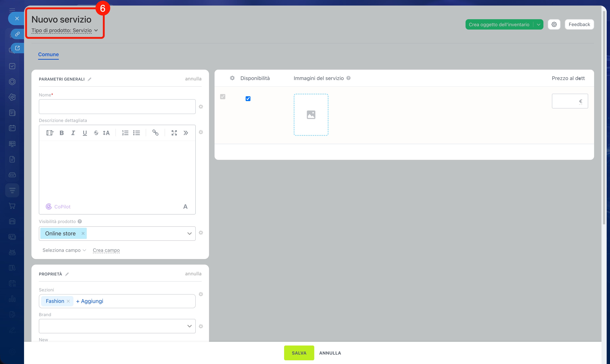Toggle bold formatting in description editor
Viewport: 610px width, 364px height.
click(x=62, y=133)
